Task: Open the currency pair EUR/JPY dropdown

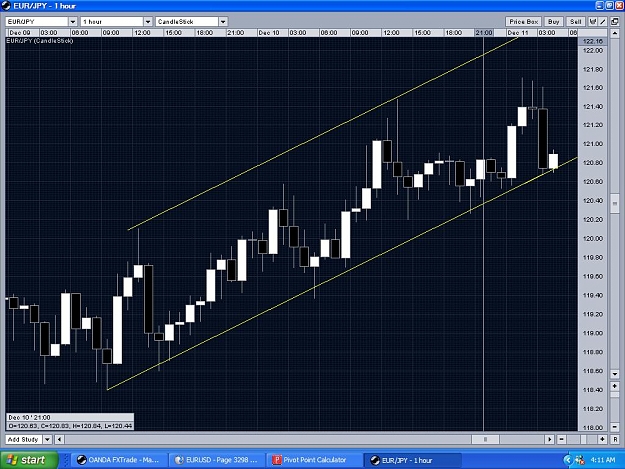Action: tap(41, 22)
